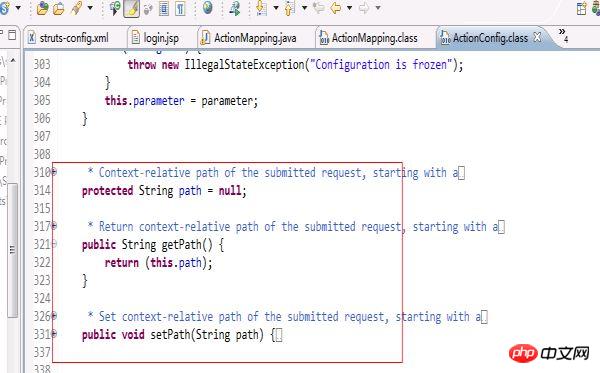The width and height of the screenshot is (600, 373).
Task: Switch to the struts-config.xml tab
Action: tap(69, 38)
